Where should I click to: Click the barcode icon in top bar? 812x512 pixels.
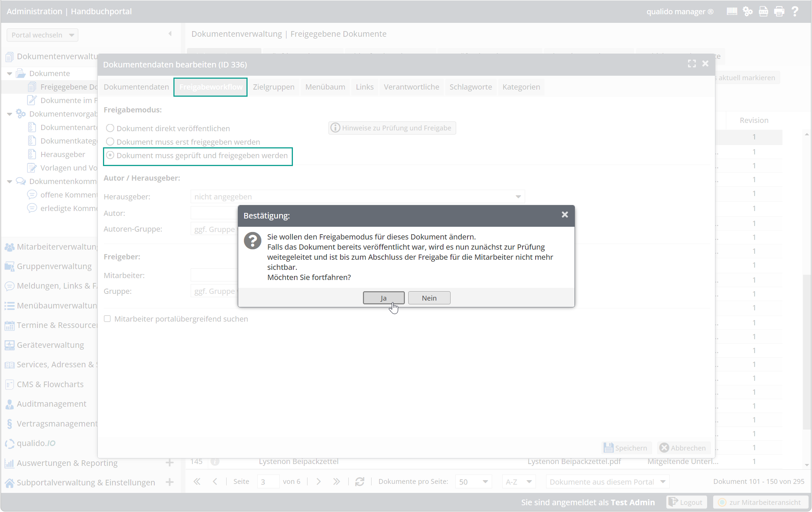point(731,12)
